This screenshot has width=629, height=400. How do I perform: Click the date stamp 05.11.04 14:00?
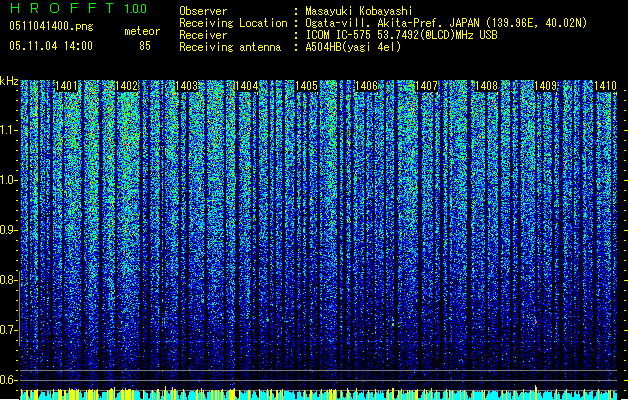pyautogui.click(x=51, y=46)
